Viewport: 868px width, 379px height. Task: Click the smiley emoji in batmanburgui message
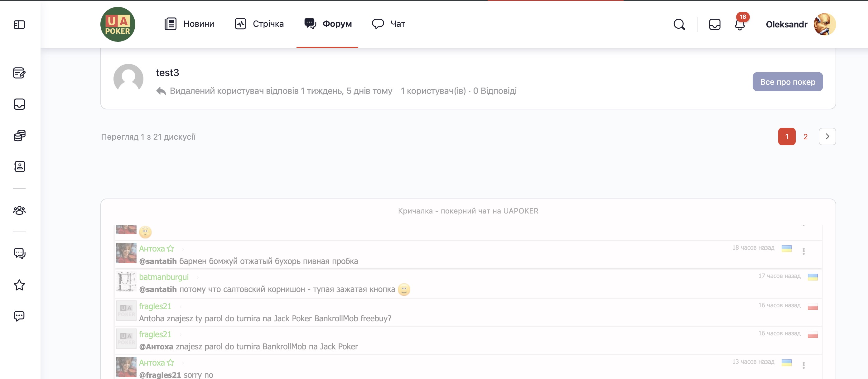(x=404, y=289)
